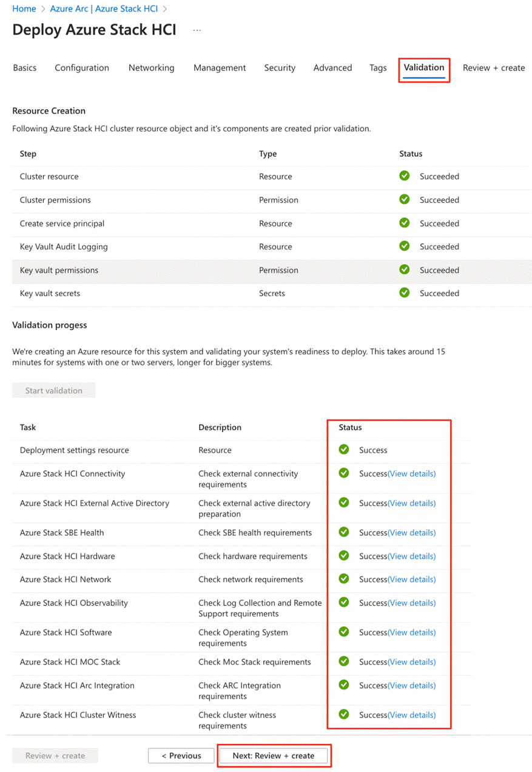Click the greyed Review + create footer button
Viewport: 532px width, 772px height.
click(x=55, y=756)
